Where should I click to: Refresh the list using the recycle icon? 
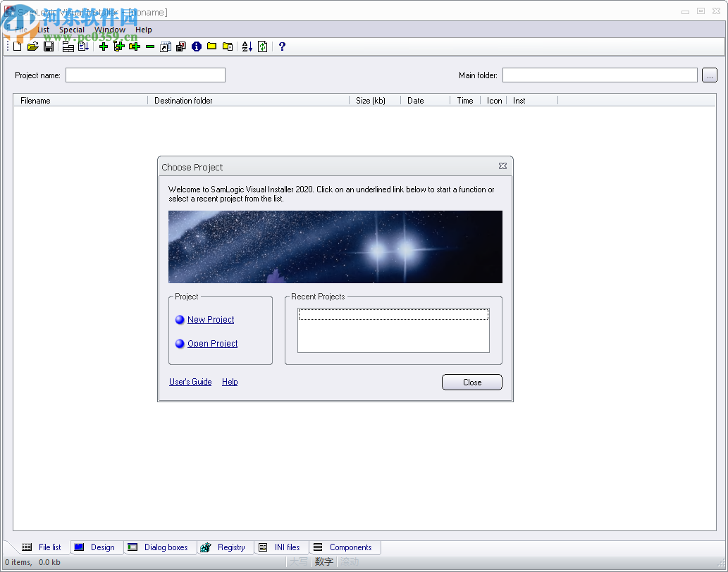[261, 46]
